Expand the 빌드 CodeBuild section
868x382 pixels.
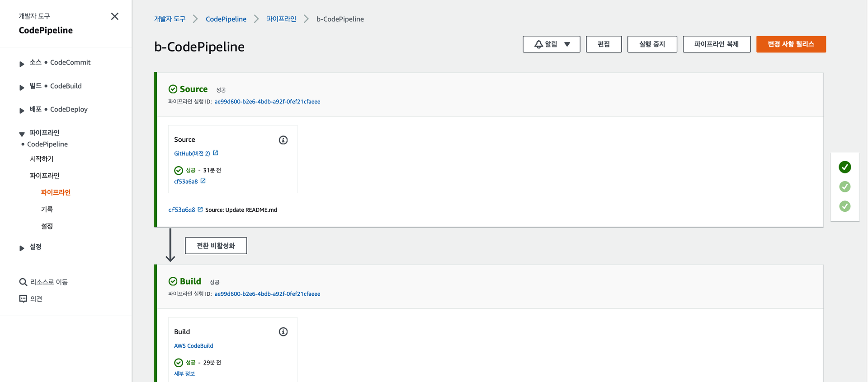(x=22, y=87)
